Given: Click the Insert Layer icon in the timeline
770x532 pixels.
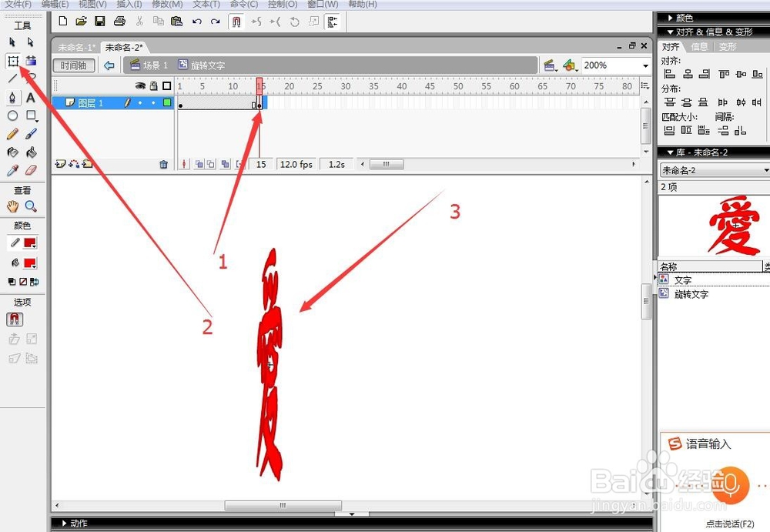Looking at the screenshot, I should (x=59, y=163).
